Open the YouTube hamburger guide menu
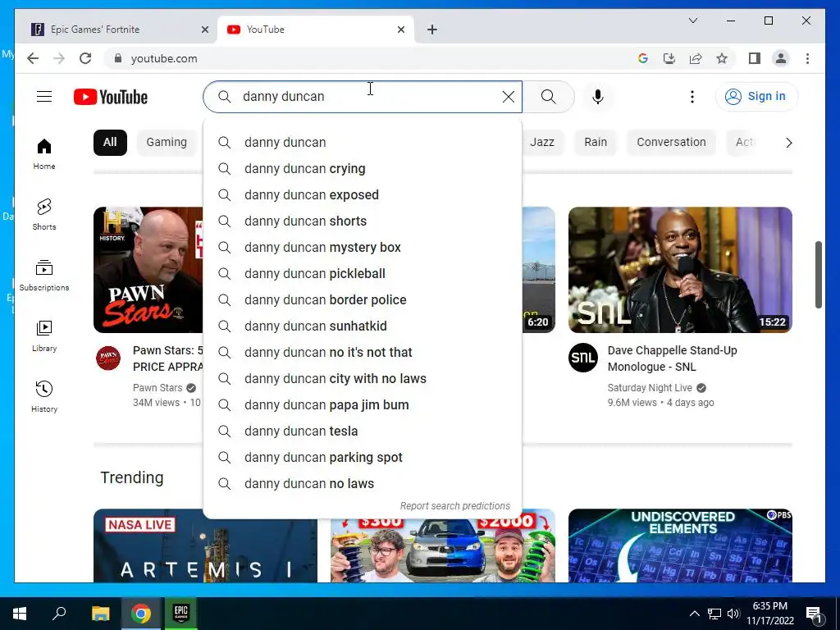The width and height of the screenshot is (840, 630). [x=44, y=97]
